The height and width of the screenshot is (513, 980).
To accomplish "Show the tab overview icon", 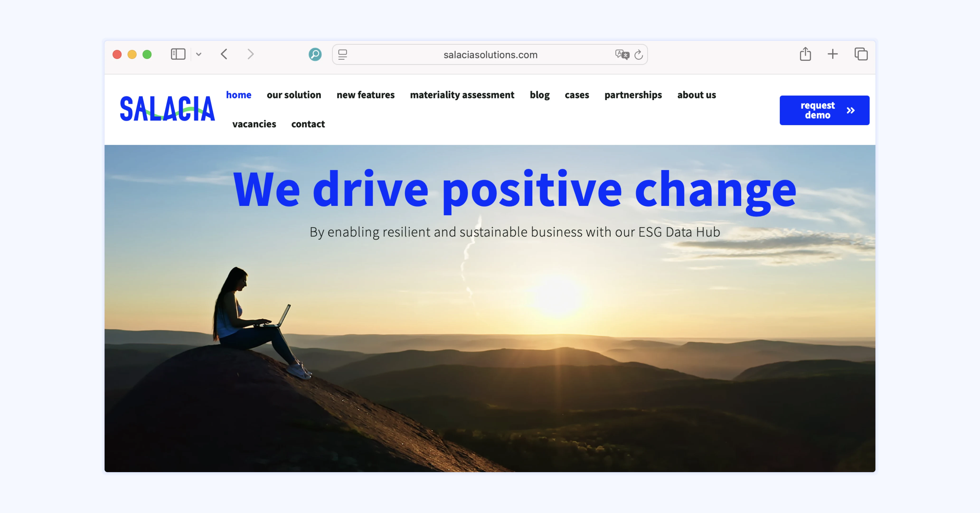I will pyautogui.click(x=861, y=54).
